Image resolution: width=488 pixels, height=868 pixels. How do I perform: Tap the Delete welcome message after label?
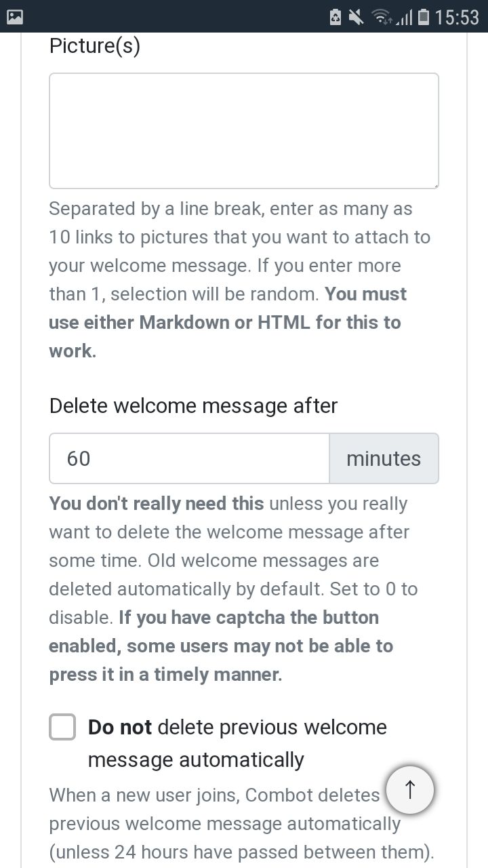point(193,406)
